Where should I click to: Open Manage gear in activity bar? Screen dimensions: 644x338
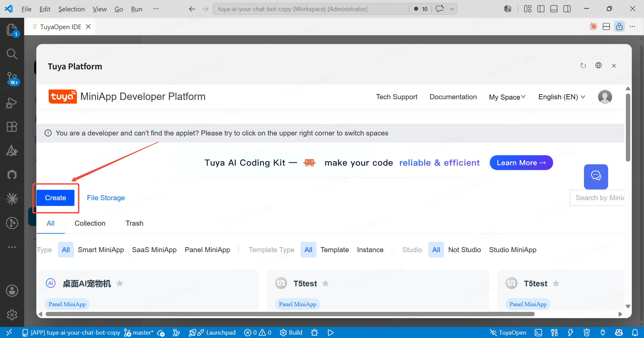(x=12, y=315)
